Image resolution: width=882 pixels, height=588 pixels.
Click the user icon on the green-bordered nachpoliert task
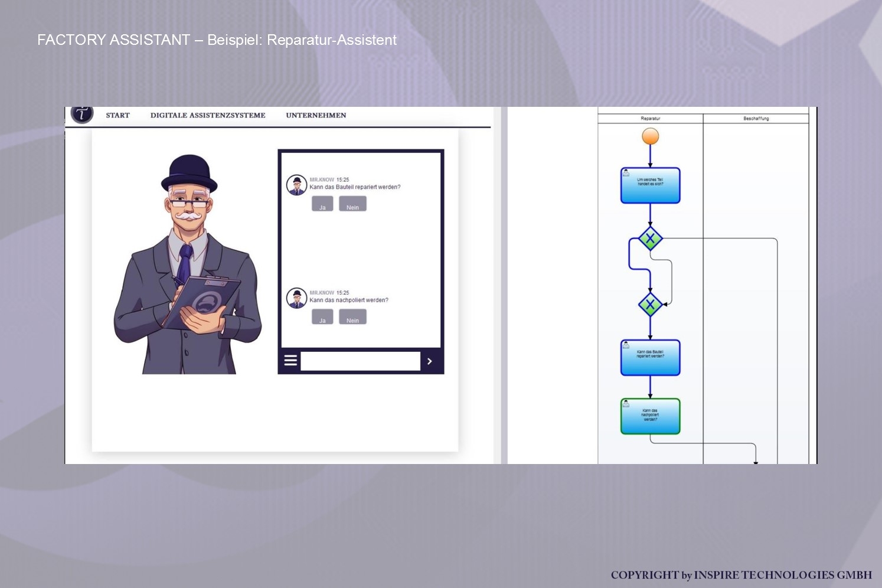(x=626, y=404)
